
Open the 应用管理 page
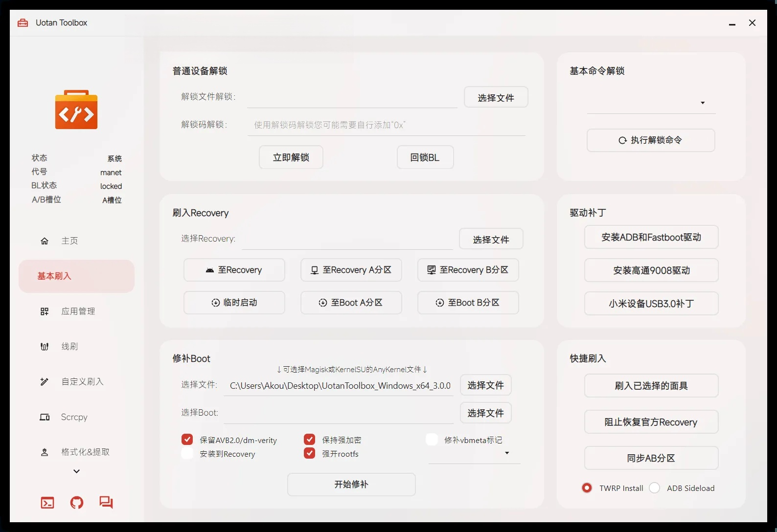[x=76, y=311]
